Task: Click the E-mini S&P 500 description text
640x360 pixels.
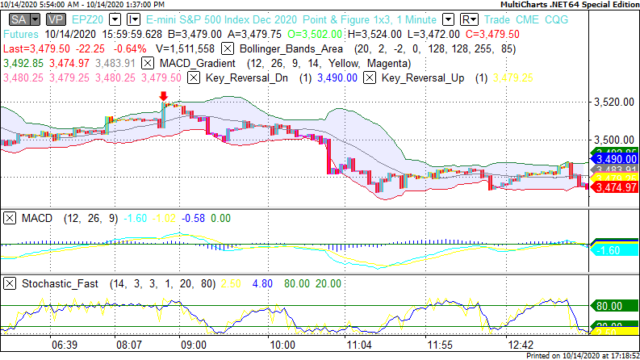Action: click(221, 20)
